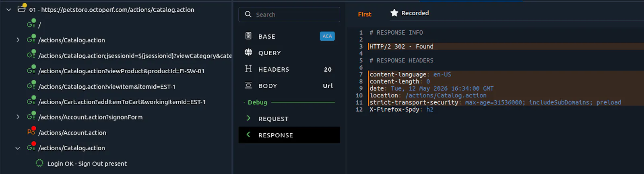Click the content-length header line

[x=400, y=81]
